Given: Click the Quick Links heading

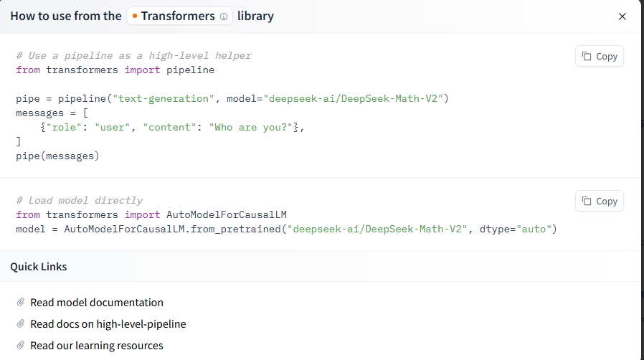Looking at the screenshot, I should 39,267.
